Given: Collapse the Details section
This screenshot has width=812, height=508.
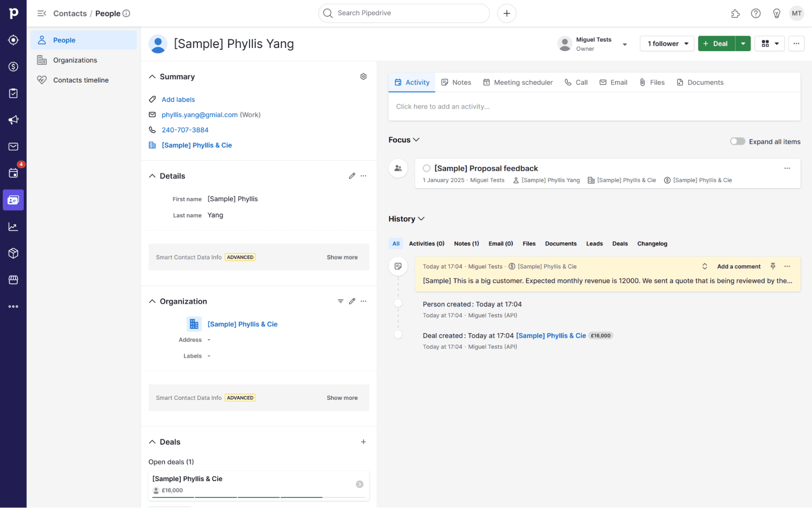Looking at the screenshot, I should point(152,176).
